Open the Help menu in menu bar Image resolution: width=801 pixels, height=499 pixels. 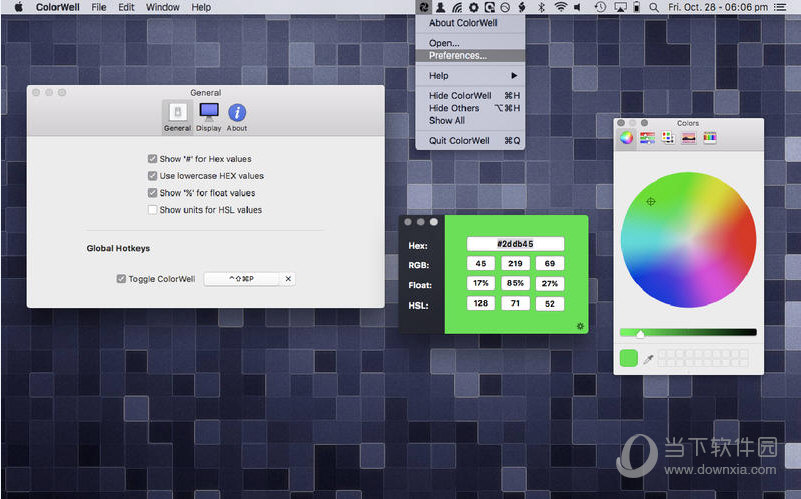coord(201,7)
